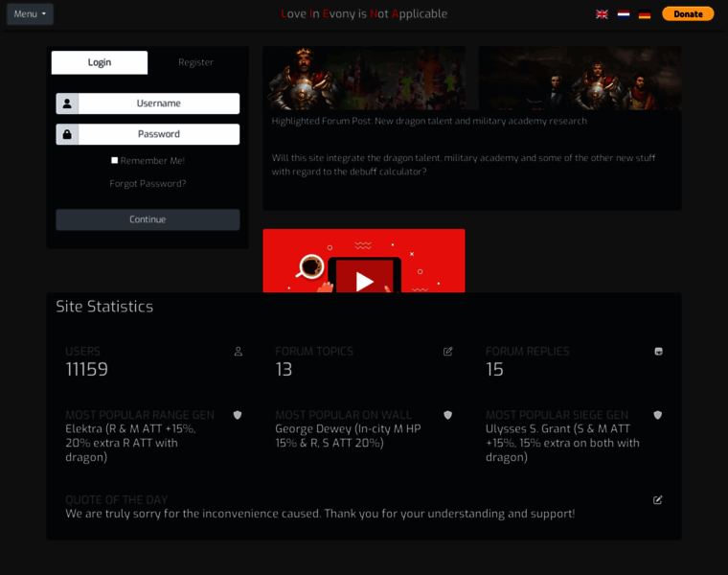Switch language to Dutch flag
728x575 pixels.
624,14
